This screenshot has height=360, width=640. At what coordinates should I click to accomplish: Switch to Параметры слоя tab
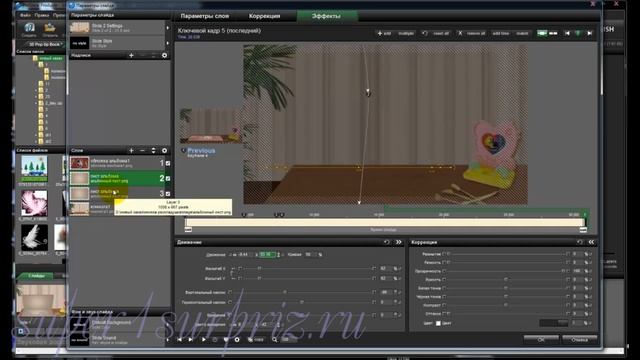click(204, 16)
